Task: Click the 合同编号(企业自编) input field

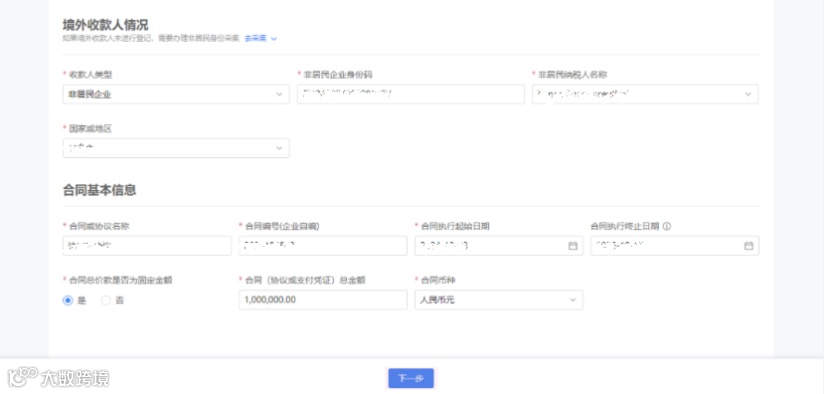Action: point(323,246)
